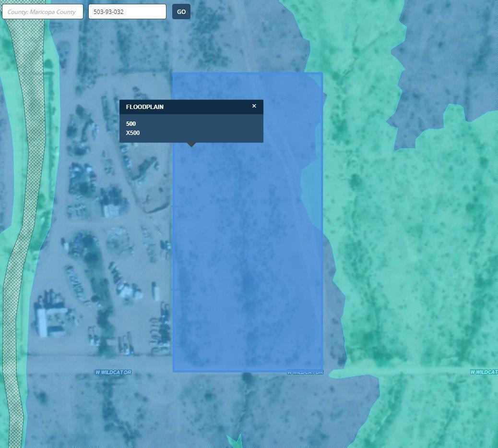
Task: Click the leftmost W Wildcat Dr label
Action: [x=113, y=372]
